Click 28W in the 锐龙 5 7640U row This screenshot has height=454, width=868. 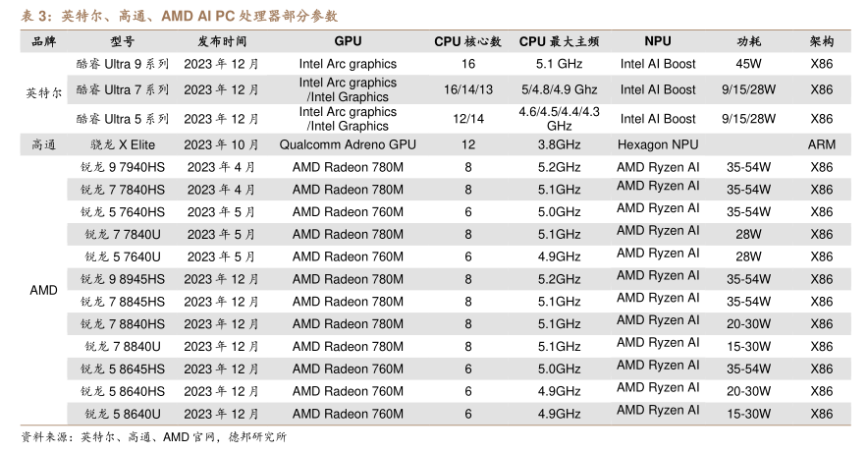748,256
